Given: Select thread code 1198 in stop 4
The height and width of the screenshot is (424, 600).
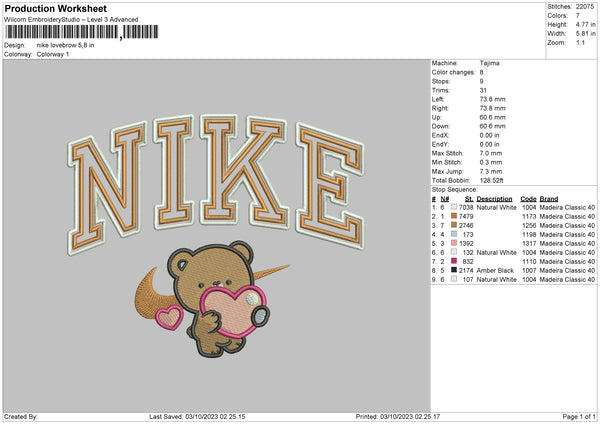Looking at the screenshot, I should [529, 235].
